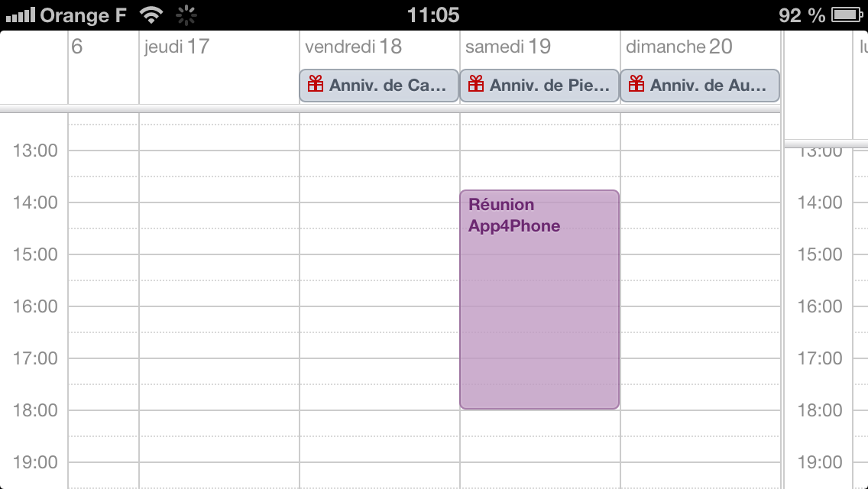The image size is (868, 489).
Task: Select the dimanche 20 day header
Action: tap(679, 47)
